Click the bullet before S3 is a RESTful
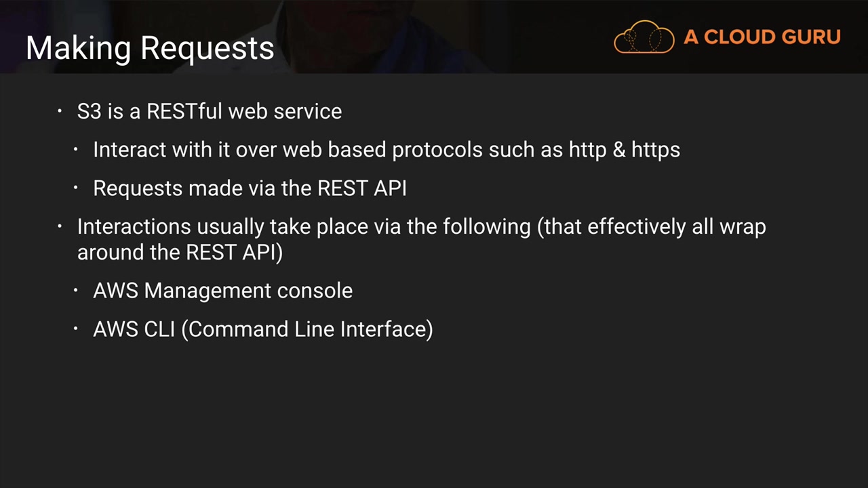 tap(60, 110)
